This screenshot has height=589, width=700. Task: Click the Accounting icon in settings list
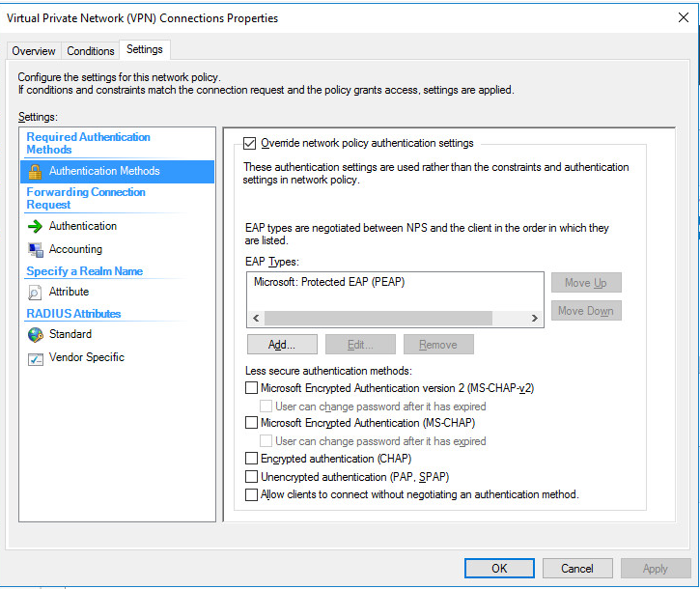[35, 249]
